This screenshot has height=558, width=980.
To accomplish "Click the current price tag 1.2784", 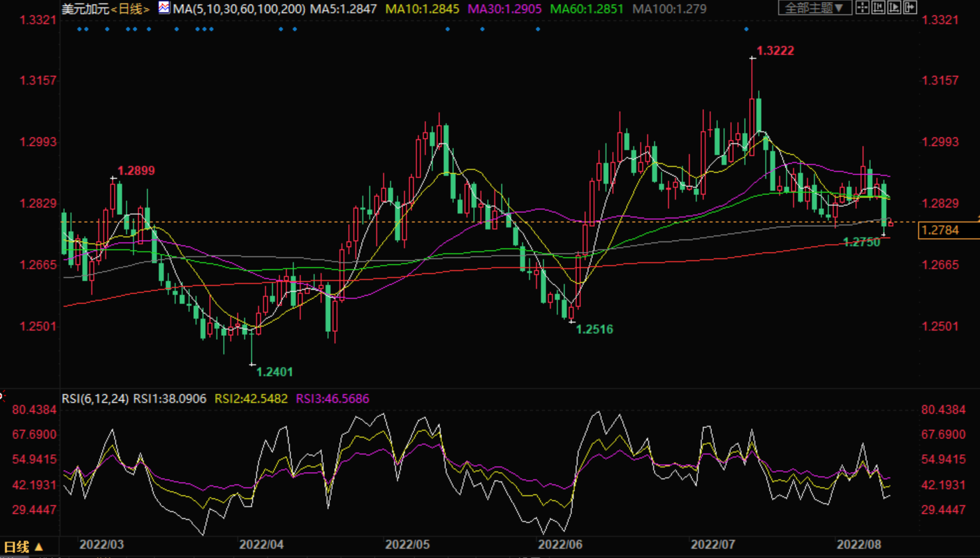I will coord(940,230).
